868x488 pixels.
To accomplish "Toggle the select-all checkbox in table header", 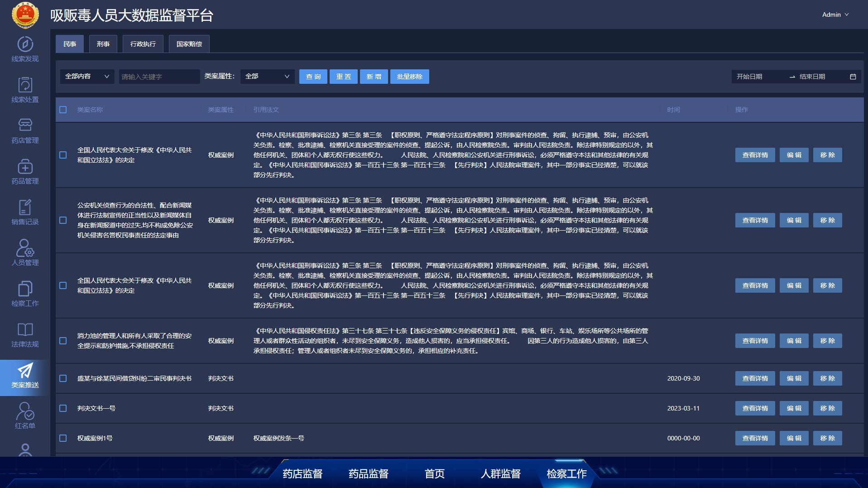I will pos(63,110).
